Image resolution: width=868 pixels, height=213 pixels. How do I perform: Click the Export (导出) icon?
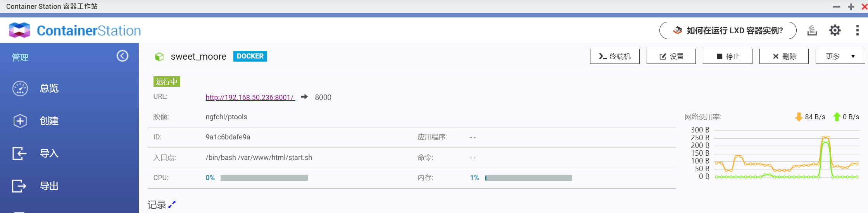coord(19,186)
